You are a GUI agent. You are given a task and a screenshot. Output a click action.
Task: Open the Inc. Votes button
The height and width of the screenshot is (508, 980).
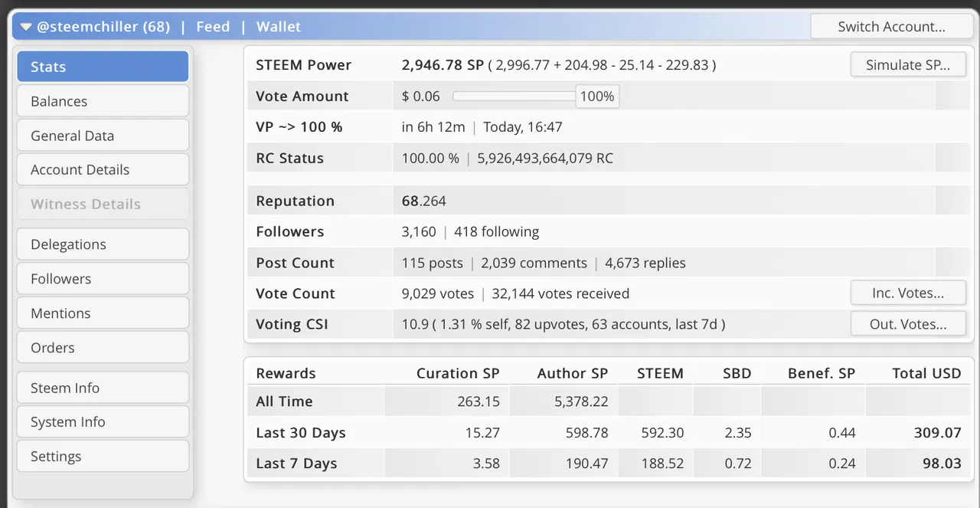click(x=908, y=293)
